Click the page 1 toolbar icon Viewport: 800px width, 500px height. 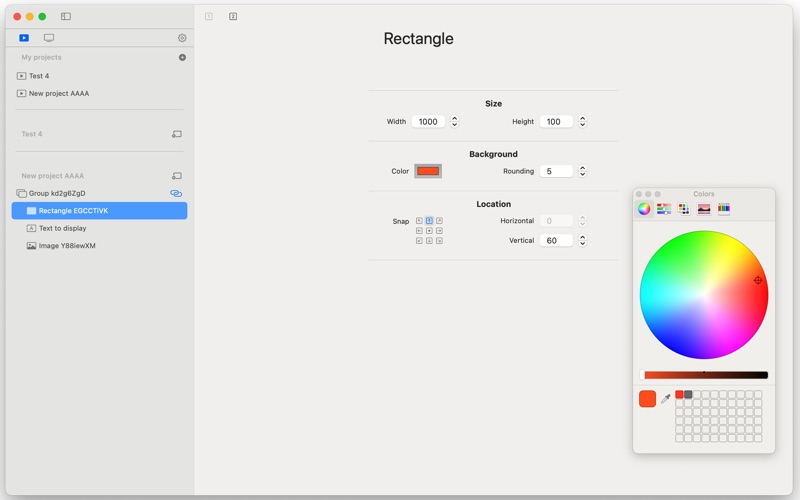click(209, 16)
